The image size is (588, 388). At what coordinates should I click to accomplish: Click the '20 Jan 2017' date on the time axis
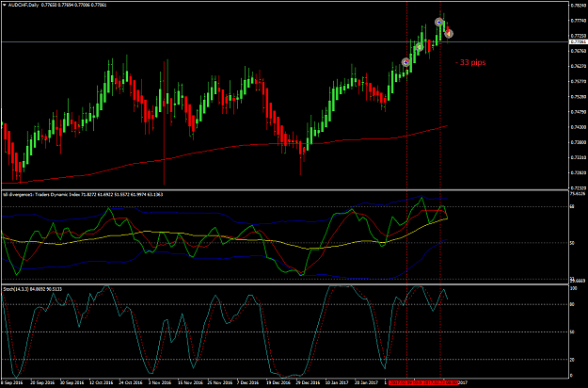click(x=366, y=382)
